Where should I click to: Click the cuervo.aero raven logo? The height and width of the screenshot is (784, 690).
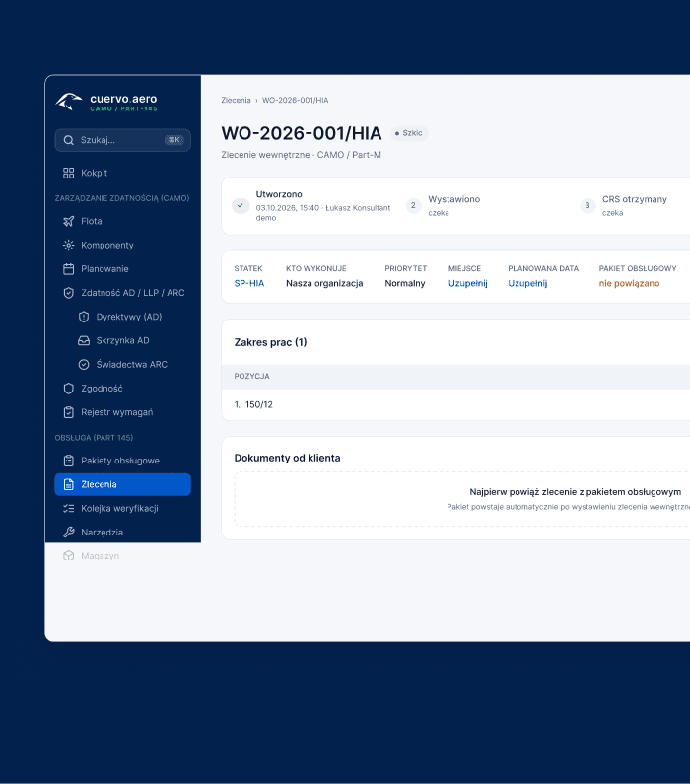[x=68, y=102]
